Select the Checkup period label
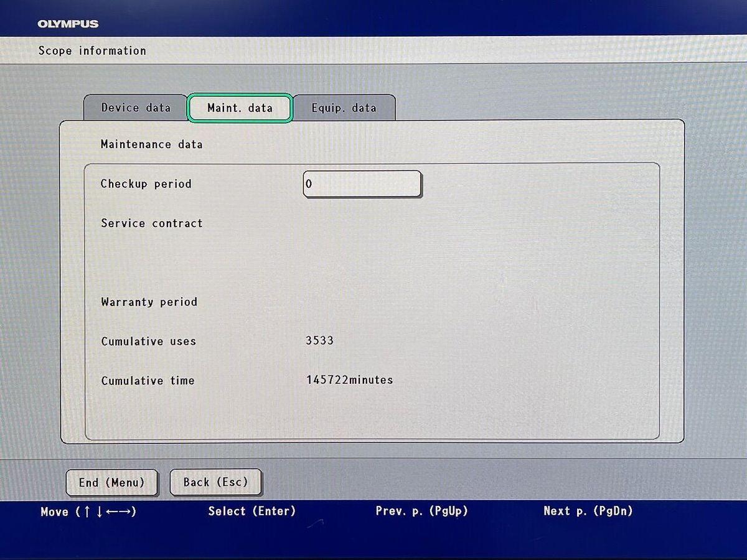This screenshot has width=747, height=560. coord(146,184)
